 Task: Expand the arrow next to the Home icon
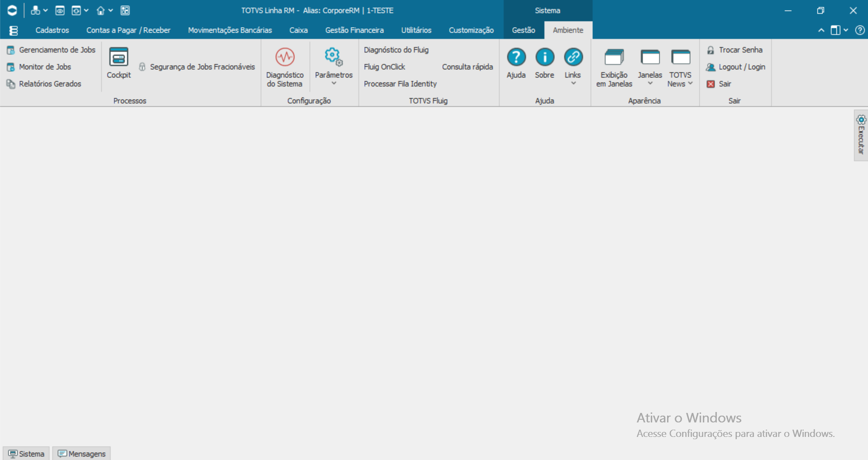110,10
